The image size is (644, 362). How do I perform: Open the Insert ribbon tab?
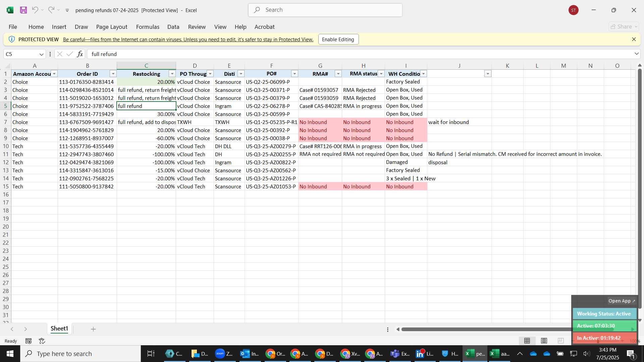tap(59, 27)
